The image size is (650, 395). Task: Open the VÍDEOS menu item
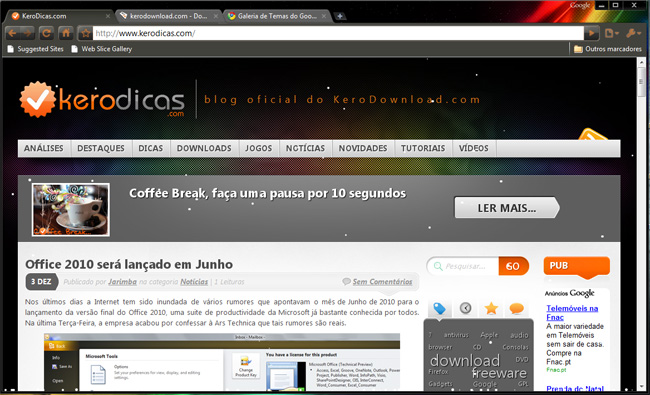pos(473,148)
